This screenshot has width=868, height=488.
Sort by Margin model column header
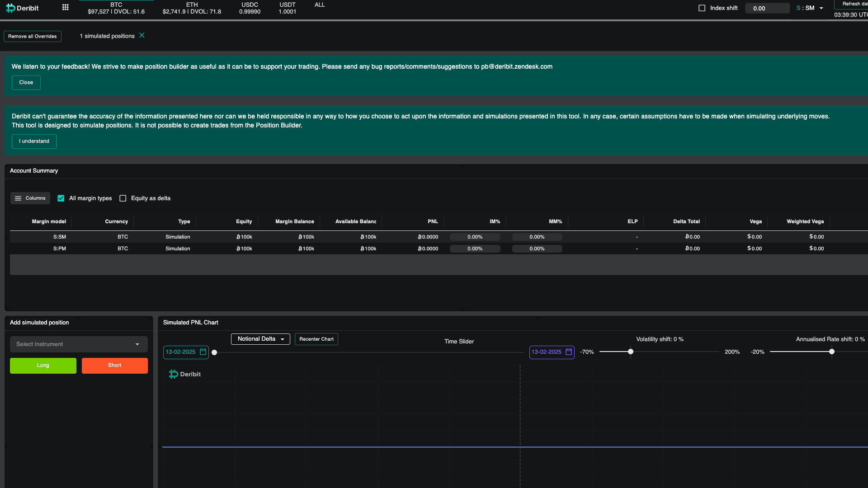pyautogui.click(x=49, y=221)
